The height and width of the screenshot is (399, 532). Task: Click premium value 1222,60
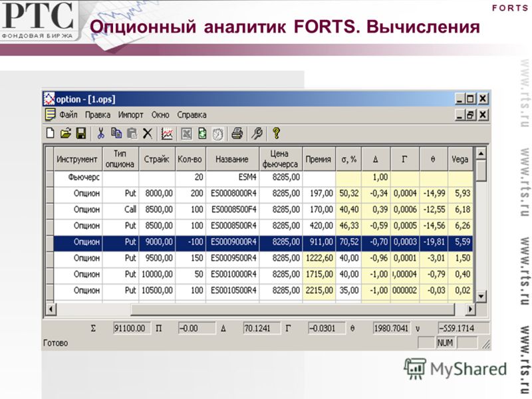(319, 258)
